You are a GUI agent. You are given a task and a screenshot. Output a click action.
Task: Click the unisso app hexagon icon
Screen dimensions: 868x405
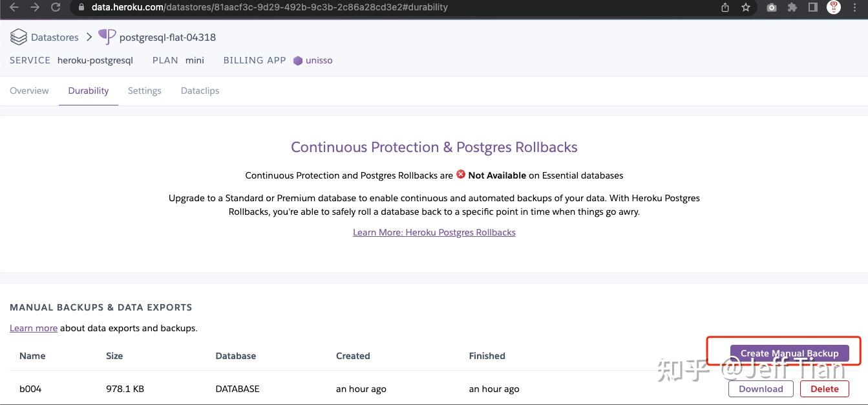point(298,61)
